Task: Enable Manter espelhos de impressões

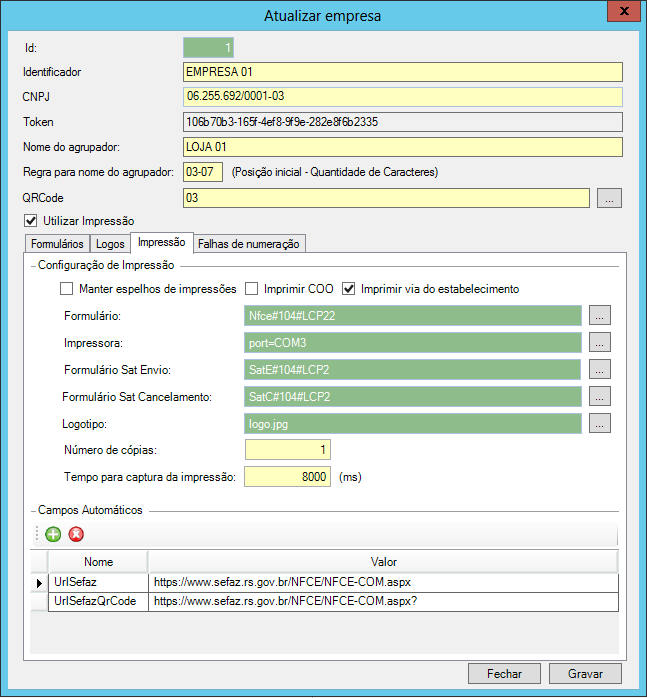Action: tap(67, 289)
